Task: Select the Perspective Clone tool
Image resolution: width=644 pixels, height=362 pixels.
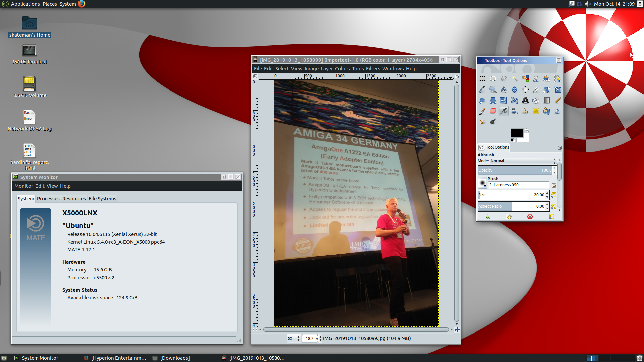Action: [x=547, y=111]
